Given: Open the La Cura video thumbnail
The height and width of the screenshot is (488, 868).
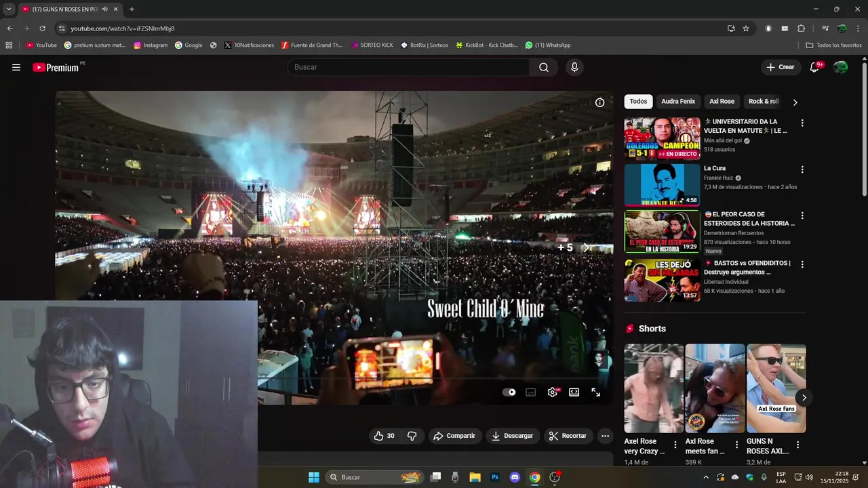Looking at the screenshot, I should 662,185.
